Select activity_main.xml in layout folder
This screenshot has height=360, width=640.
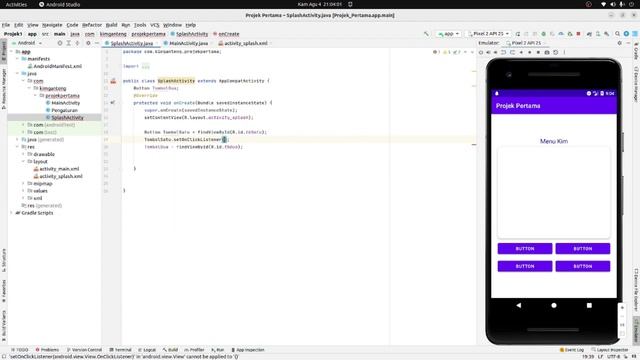click(x=57, y=169)
